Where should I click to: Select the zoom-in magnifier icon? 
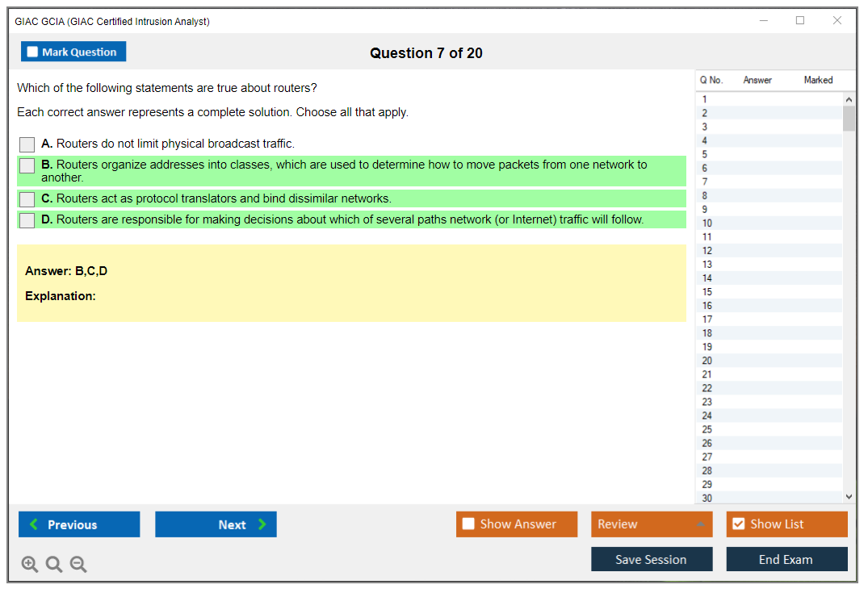click(x=29, y=564)
